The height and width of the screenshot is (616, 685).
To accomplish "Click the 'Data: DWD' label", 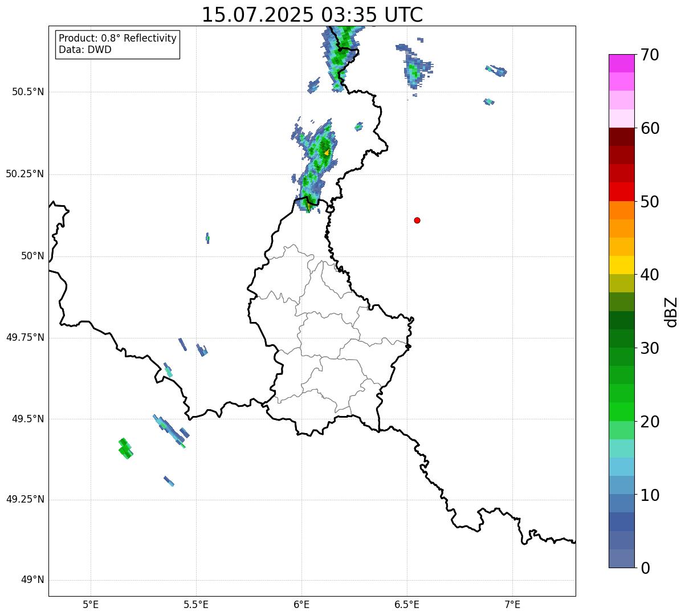I will [x=85, y=50].
